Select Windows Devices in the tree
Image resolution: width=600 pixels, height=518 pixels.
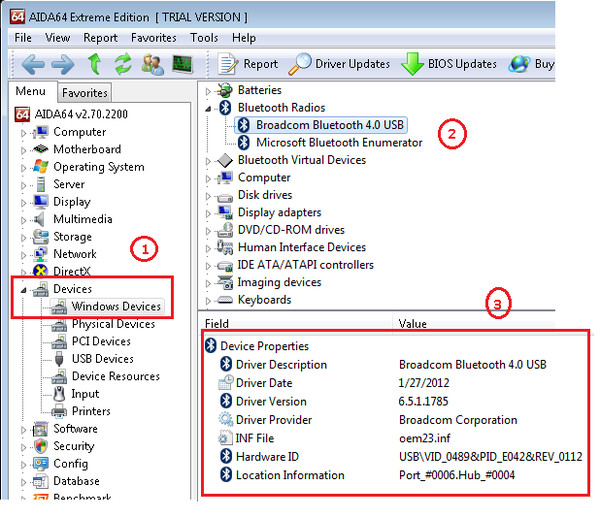click(116, 306)
